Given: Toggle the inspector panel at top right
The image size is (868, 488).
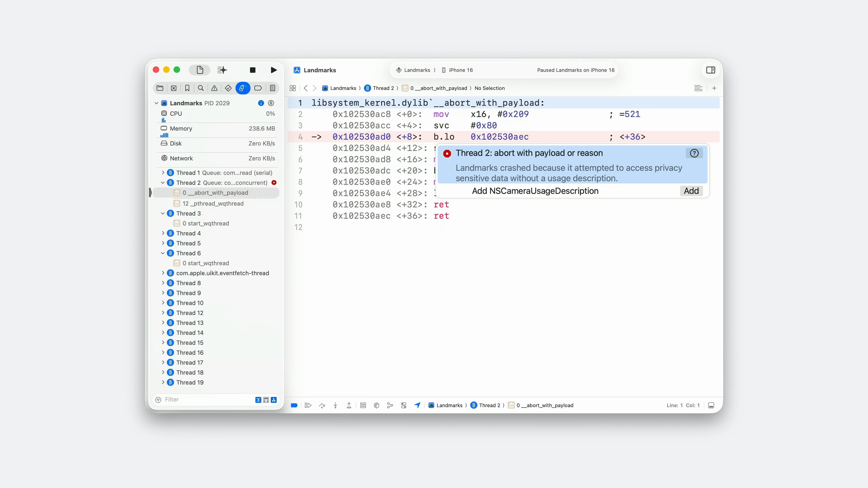Looking at the screenshot, I should [711, 70].
